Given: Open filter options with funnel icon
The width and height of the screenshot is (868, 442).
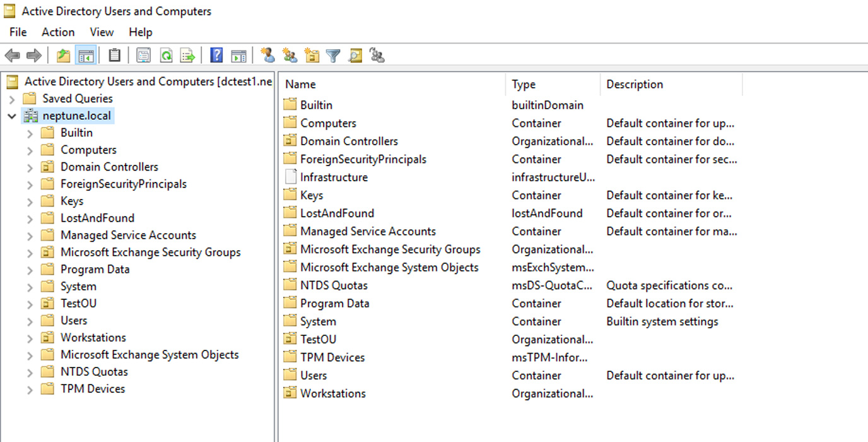Looking at the screenshot, I should pyautogui.click(x=333, y=56).
